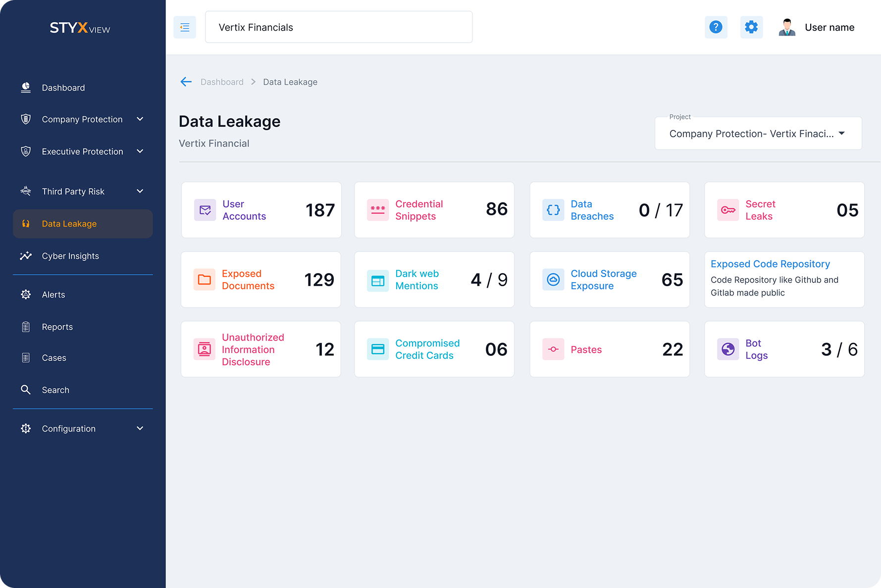Collapse sidebar with the menu toggle icon
This screenshot has width=881, height=588.
185,27
